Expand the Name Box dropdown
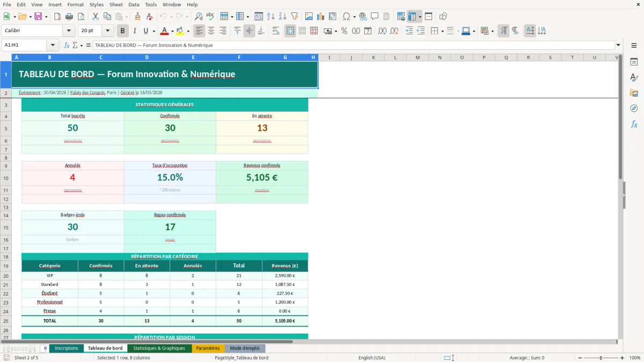This screenshot has width=644, height=362. pos(53,46)
